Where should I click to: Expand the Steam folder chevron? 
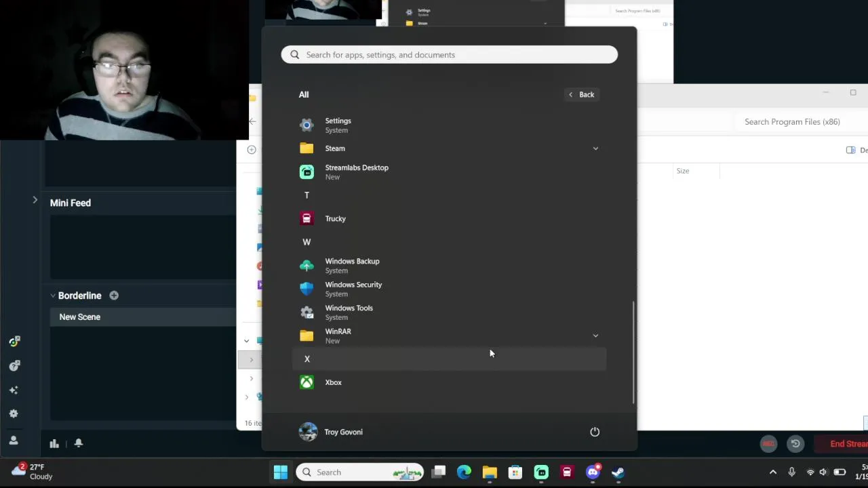(x=595, y=148)
